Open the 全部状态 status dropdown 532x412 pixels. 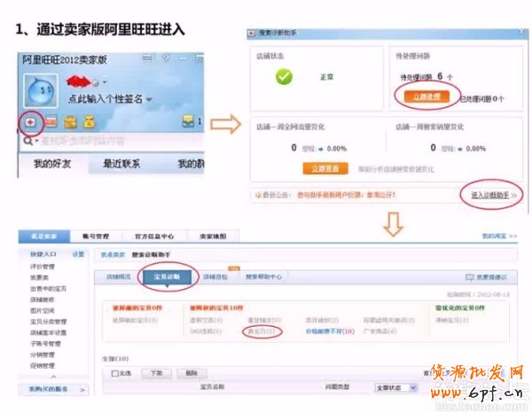(392, 387)
